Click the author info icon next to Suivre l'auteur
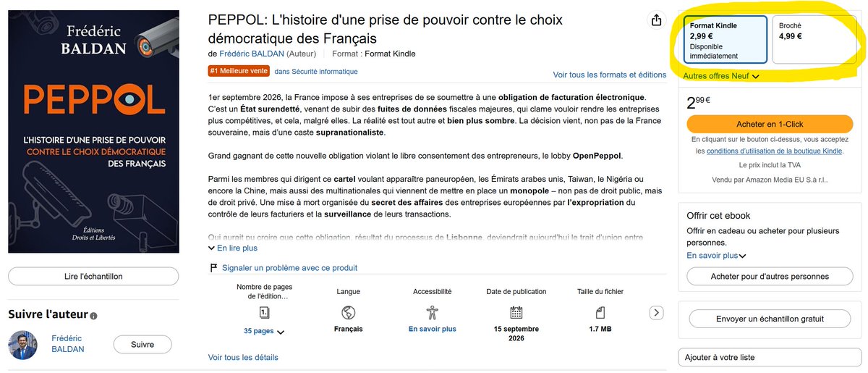Viewport: 868px width, 373px height. tap(93, 316)
